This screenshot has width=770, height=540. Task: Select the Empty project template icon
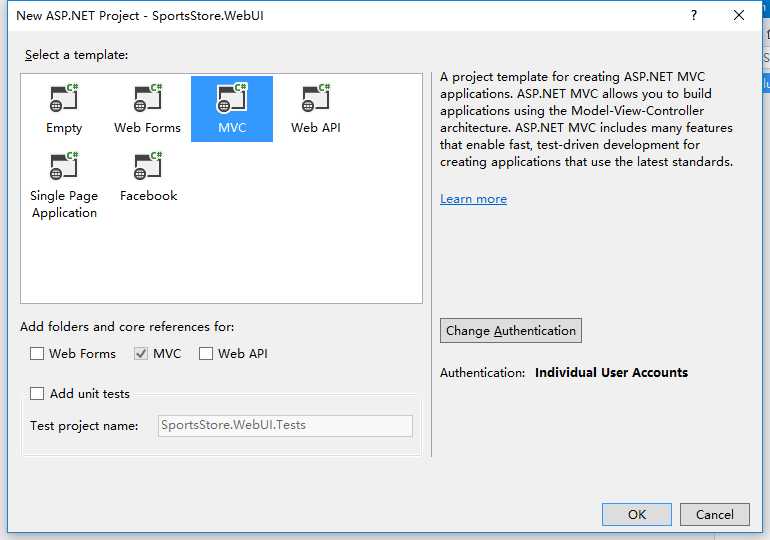click(x=64, y=97)
